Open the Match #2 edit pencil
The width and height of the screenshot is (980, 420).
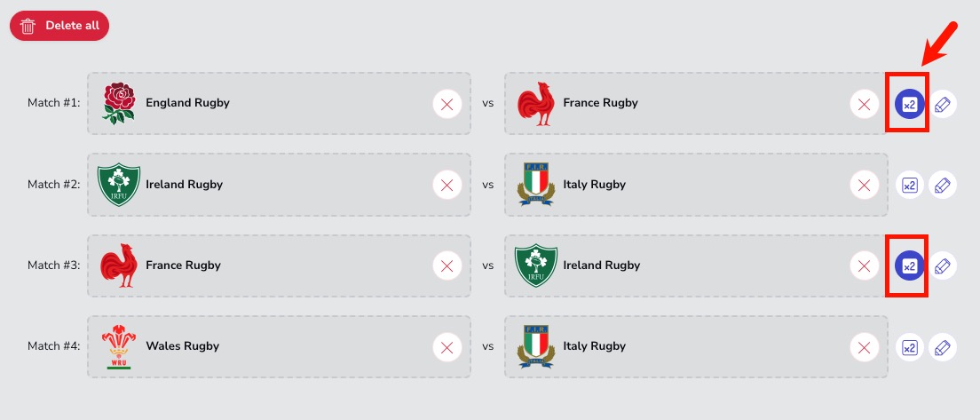pyautogui.click(x=943, y=185)
